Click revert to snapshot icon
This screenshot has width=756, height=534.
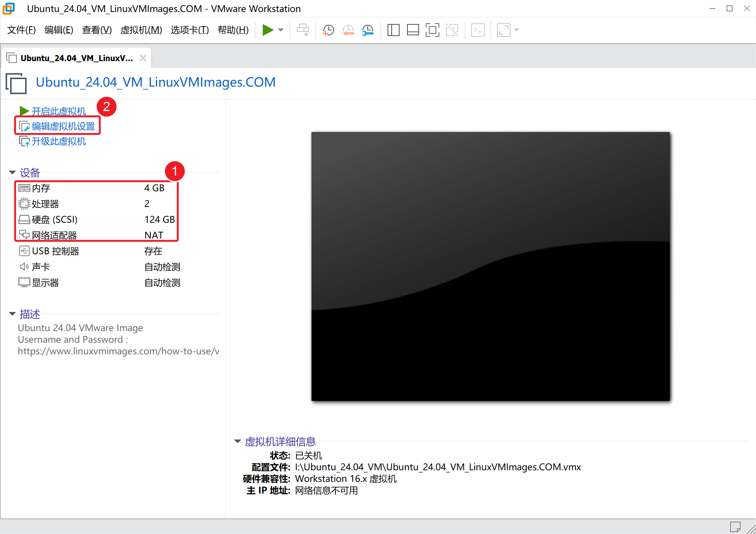[348, 30]
